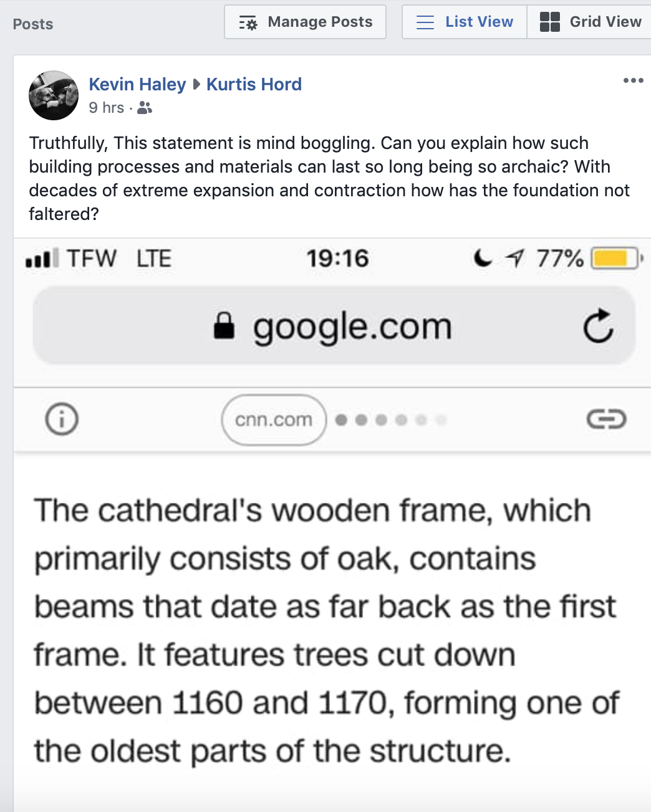Tap the reload icon in address bar
This screenshot has height=812, width=651.
click(x=598, y=326)
